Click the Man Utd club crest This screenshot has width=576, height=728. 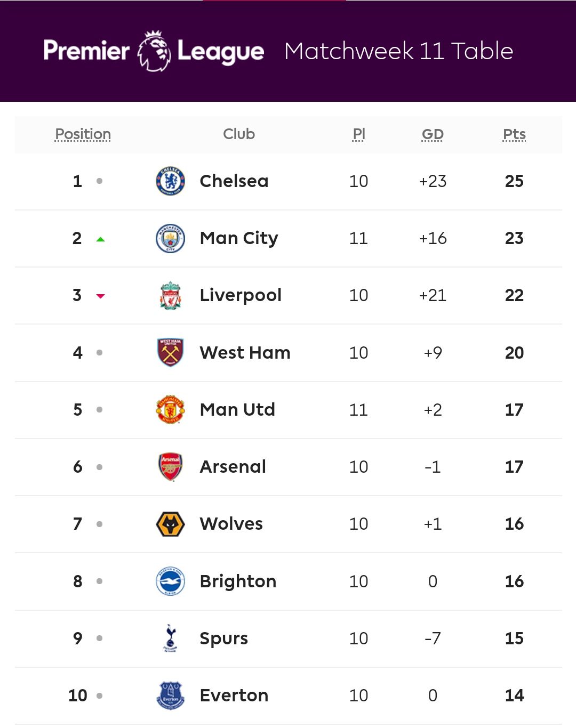click(170, 410)
